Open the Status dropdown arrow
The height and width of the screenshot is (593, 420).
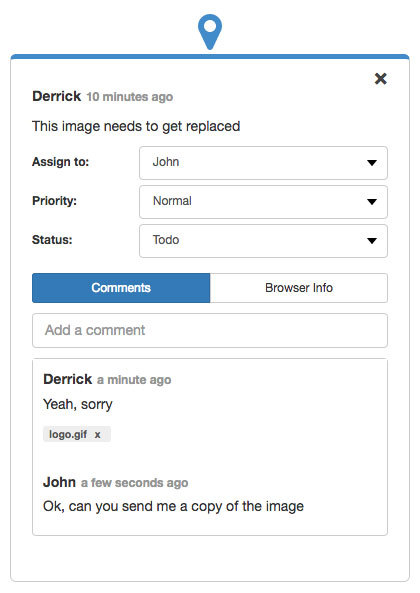tap(372, 241)
